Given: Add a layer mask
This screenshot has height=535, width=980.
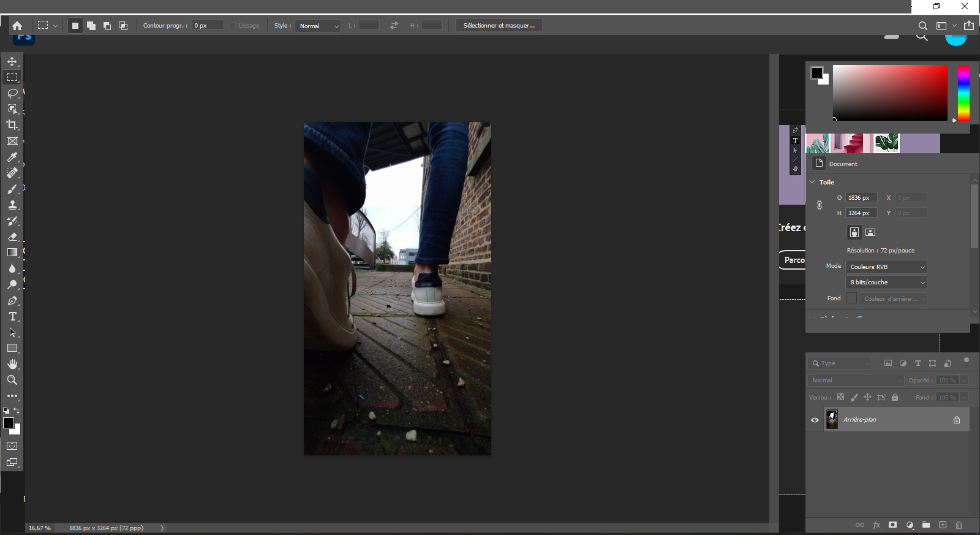Looking at the screenshot, I should [893, 525].
